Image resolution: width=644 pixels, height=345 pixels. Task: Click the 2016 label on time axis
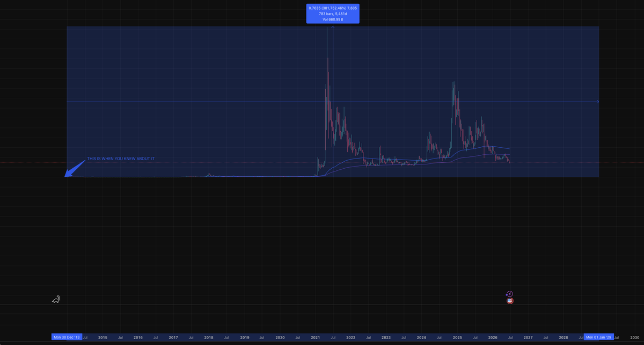(x=138, y=337)
